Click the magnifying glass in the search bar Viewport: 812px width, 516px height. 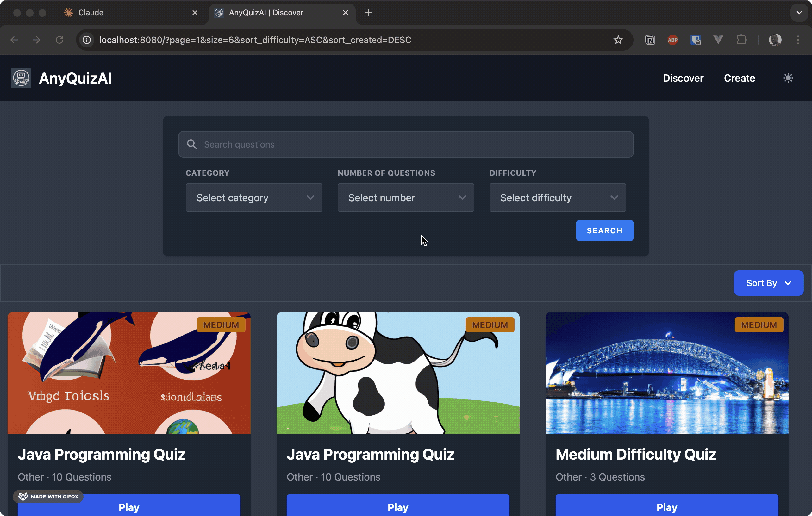[192, 144]
